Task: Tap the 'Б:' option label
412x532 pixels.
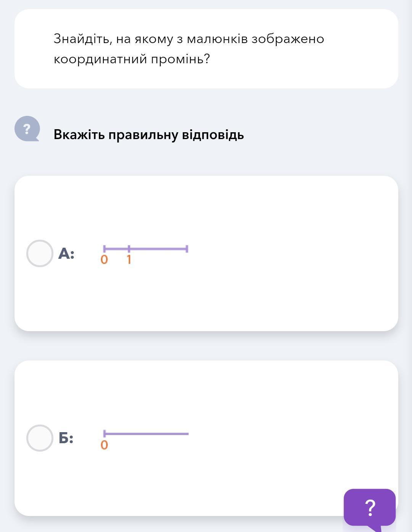Action: [x=66, y=438]
